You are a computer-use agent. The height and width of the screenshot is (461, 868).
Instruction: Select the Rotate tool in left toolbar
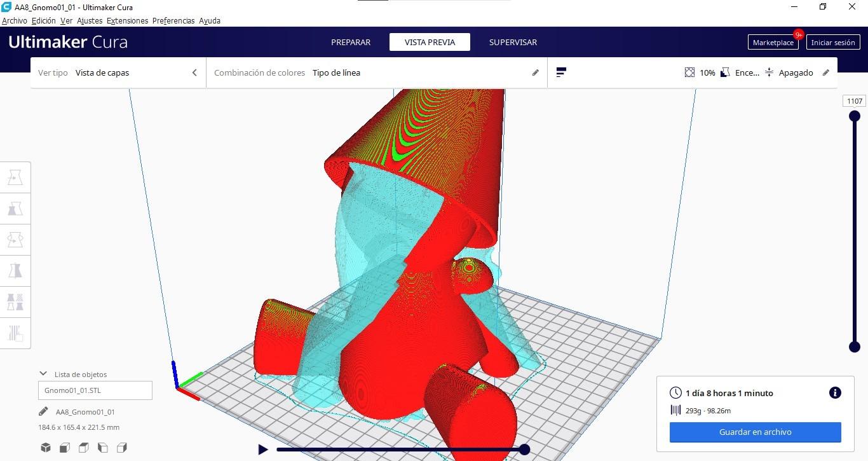point(15,240)
